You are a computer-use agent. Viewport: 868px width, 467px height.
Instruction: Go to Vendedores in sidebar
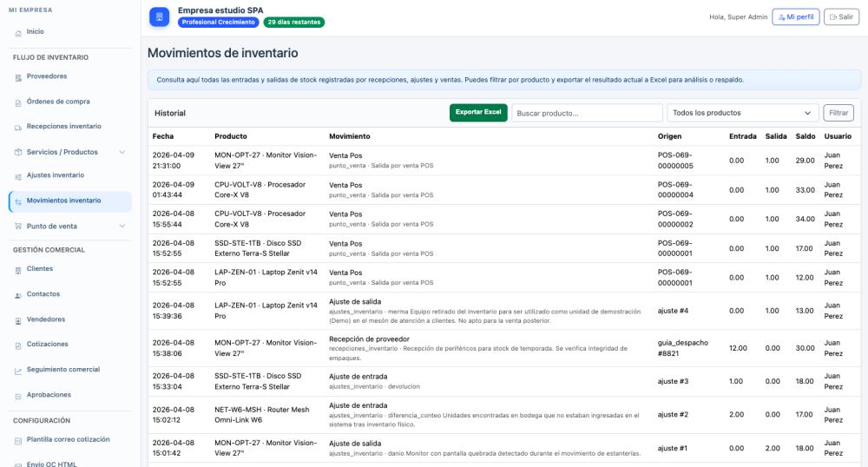pyautogui.click(x=46, y=319)
